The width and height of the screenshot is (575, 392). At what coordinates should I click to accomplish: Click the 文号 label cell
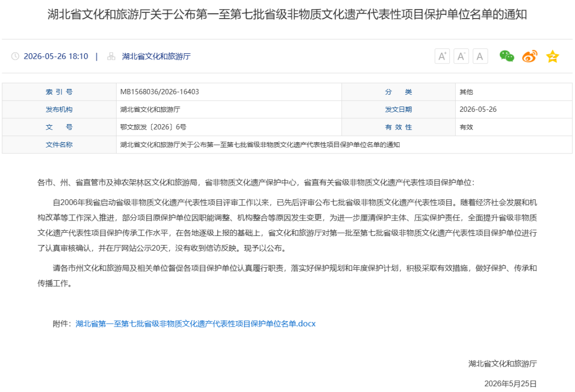point(59,127)
